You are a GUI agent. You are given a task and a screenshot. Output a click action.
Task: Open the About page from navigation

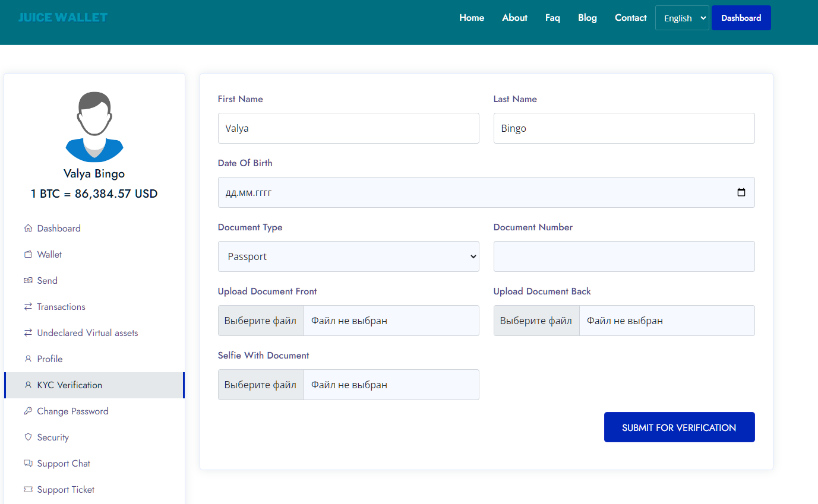tap(514, 18)
